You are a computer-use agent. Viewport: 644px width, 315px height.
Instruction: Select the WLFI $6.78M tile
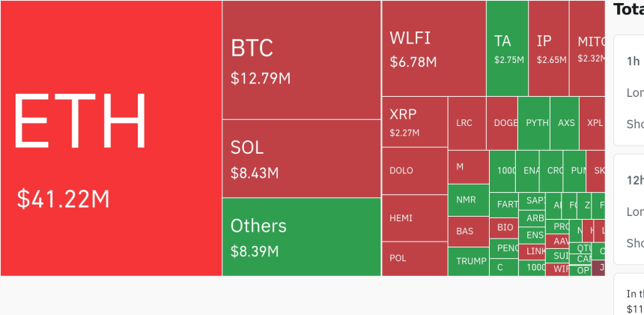(x=433, y=49)
